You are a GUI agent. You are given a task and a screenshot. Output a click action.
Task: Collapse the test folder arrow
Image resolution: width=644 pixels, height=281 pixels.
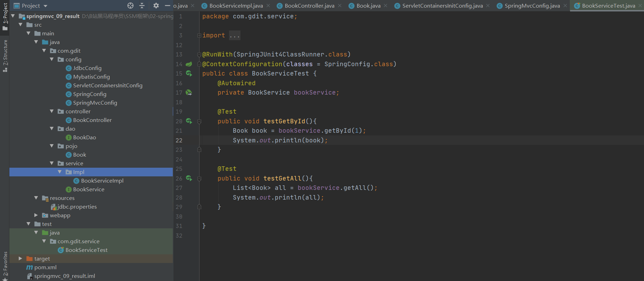28,224
